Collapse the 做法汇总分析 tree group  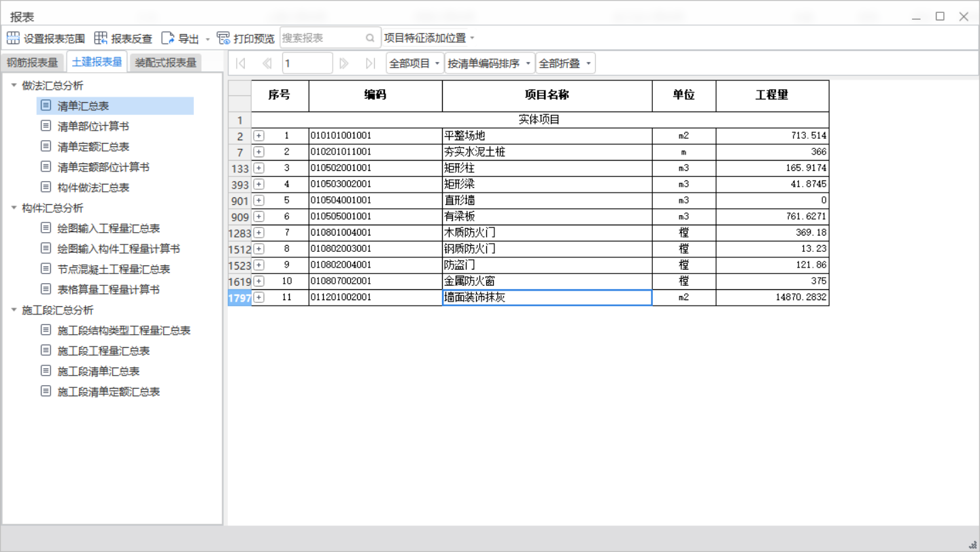(14, 85)
